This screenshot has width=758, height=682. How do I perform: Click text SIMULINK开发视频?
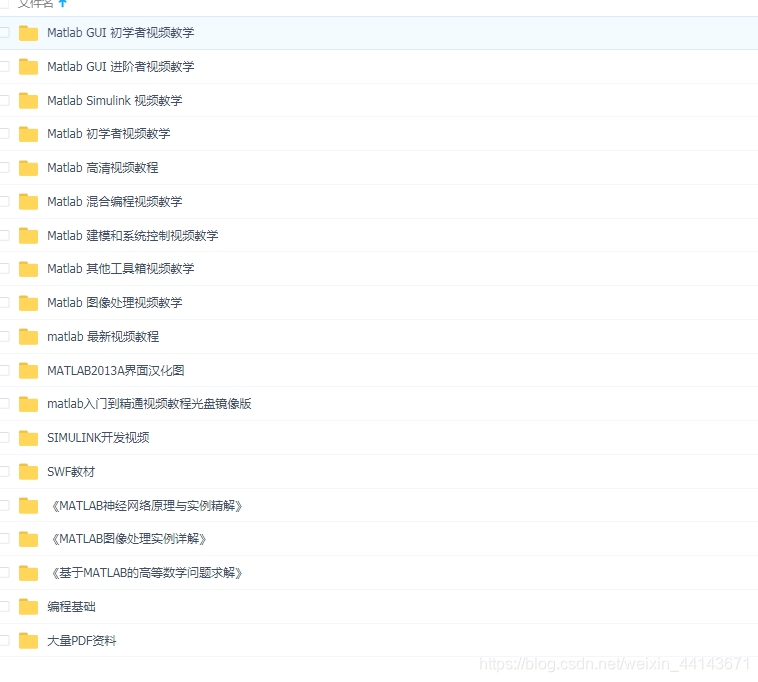point(98,437)
